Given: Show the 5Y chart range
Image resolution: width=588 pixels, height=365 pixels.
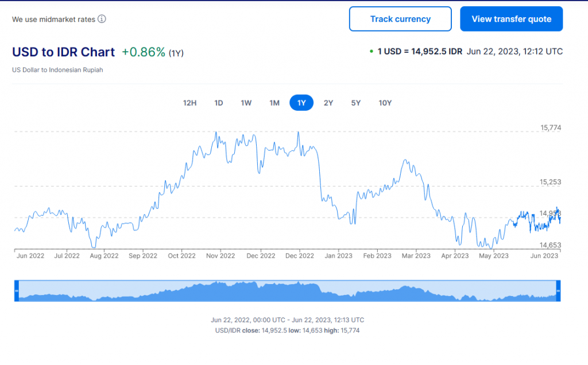Looking at the screenshot, I should tap(356, 103).
